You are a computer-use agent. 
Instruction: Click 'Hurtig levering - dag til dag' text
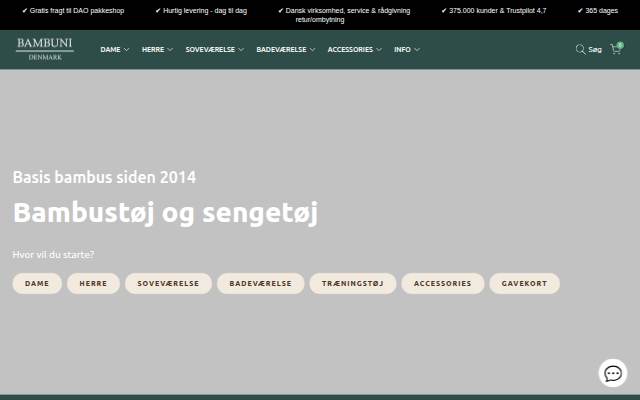pos(201,11)
